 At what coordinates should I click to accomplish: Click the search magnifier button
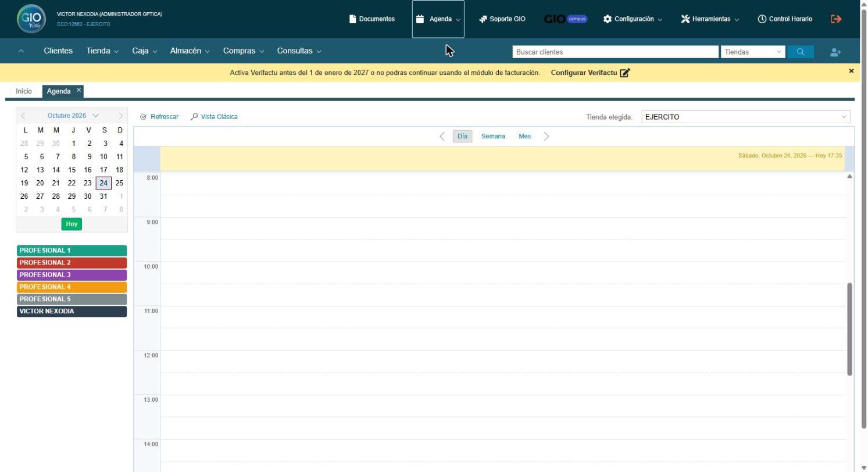[801, 52]
